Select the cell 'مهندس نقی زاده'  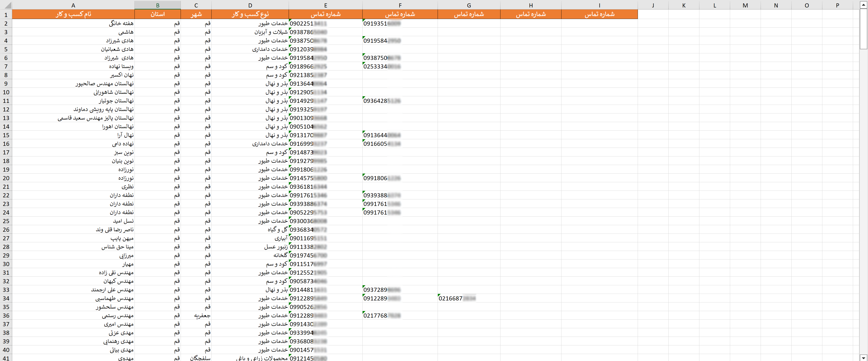click(73, 273)
